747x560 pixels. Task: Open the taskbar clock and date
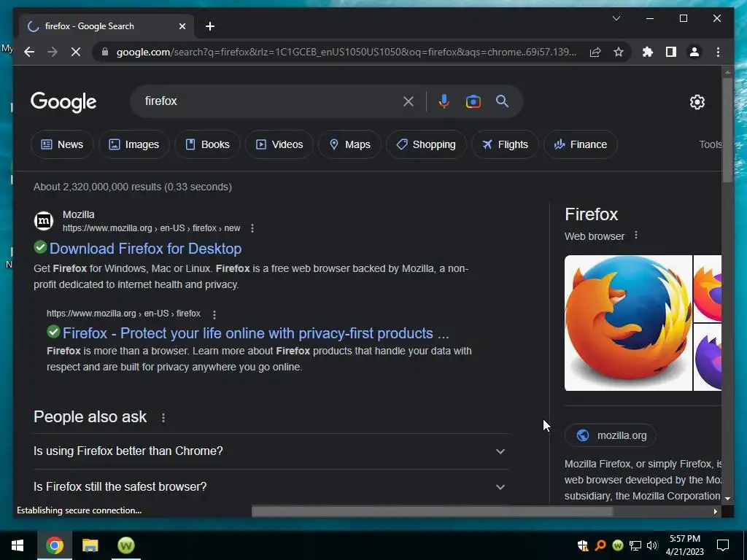(x=684, y=545)
